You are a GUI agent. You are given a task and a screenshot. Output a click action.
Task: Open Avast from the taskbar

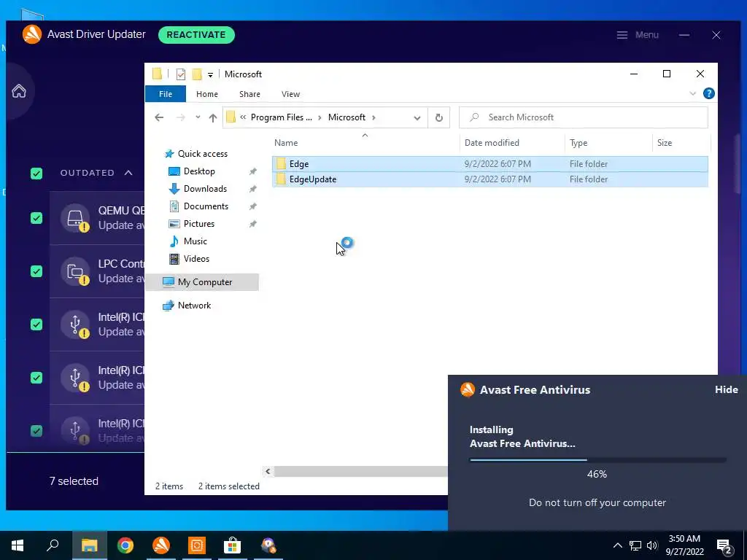click(161, 545)
